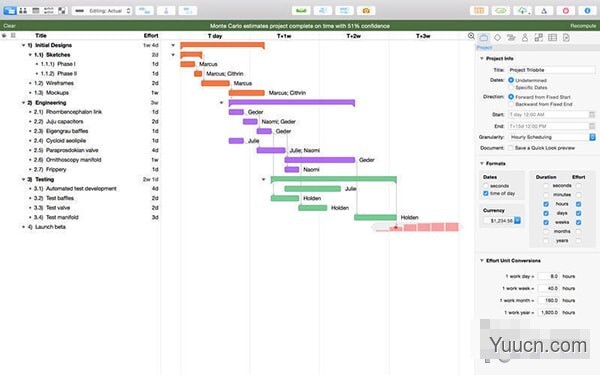This screenshot has height=375, width=600.
Task: Select the Project inspector tab
Action: click(x=484, y=38)
